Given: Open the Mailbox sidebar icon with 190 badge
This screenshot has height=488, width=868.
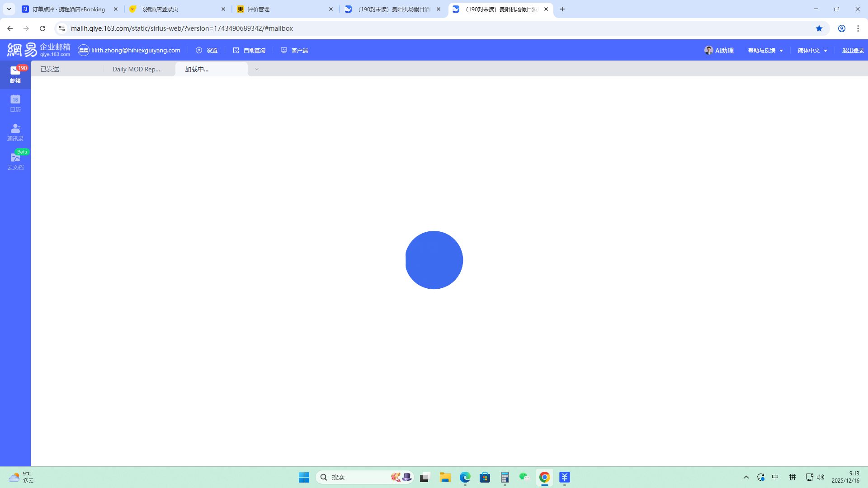Looking at the screenshot, I should 15,74.
